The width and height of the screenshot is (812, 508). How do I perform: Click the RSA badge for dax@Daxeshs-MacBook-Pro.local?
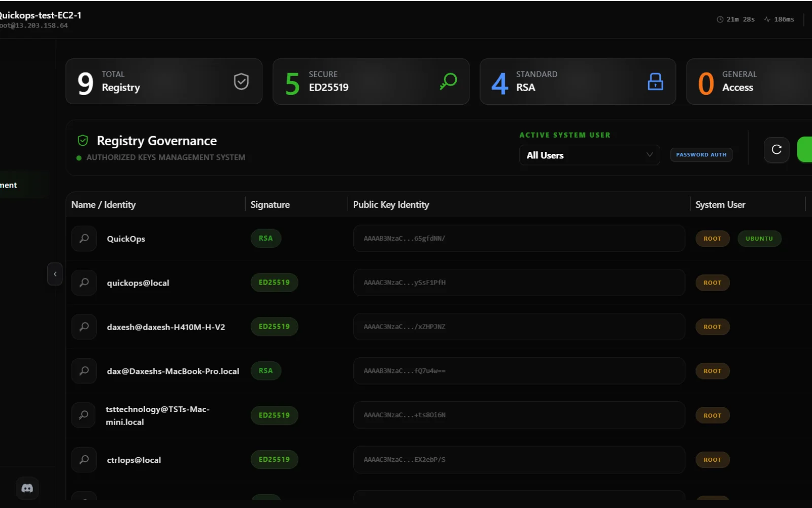266,371
